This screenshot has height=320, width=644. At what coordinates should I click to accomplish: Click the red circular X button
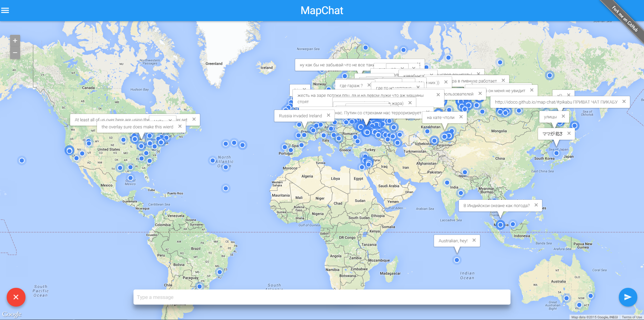(x=15, y=297)
